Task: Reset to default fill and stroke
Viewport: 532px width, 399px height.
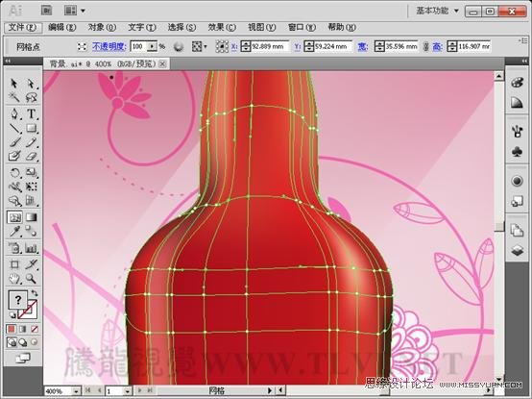Action: 12,315
